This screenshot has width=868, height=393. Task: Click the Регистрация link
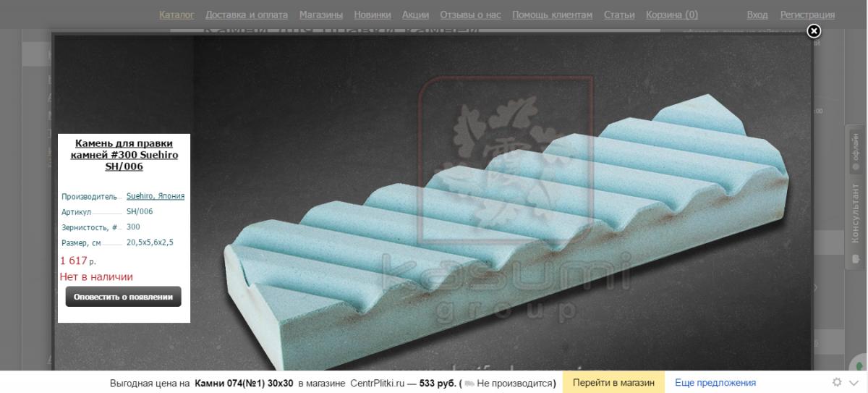(807, 14)
